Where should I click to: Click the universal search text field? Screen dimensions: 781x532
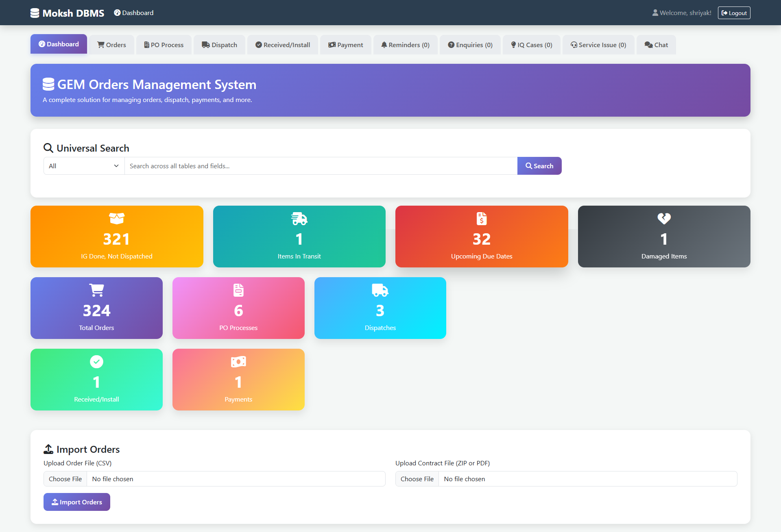(321, 166)
